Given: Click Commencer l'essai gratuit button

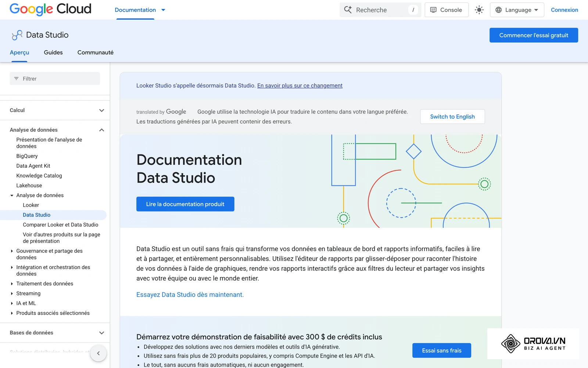Looking at the screenshot, I should click(534, 35).
